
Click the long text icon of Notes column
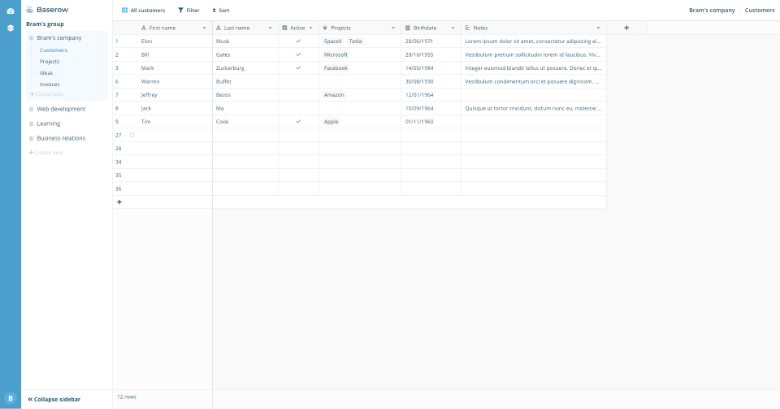(x=467, y=28)
